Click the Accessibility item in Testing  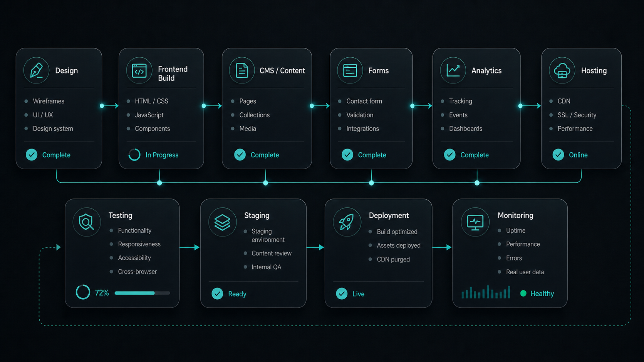134,258
